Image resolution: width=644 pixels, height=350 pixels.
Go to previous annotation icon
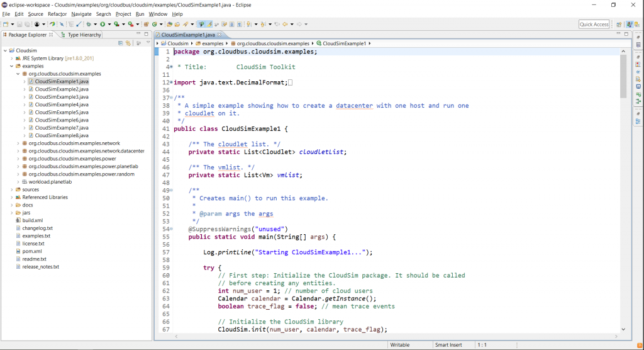coord(263,25)
